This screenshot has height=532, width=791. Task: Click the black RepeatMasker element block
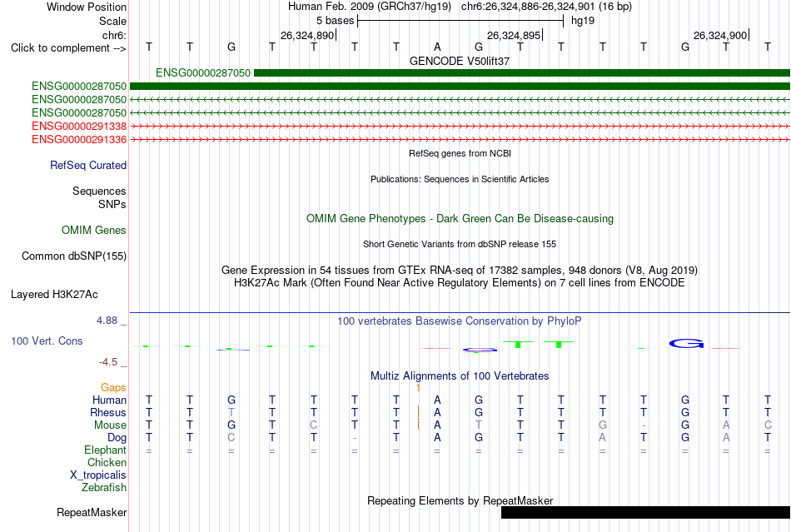pyautogui.click(x=646, y=513)
